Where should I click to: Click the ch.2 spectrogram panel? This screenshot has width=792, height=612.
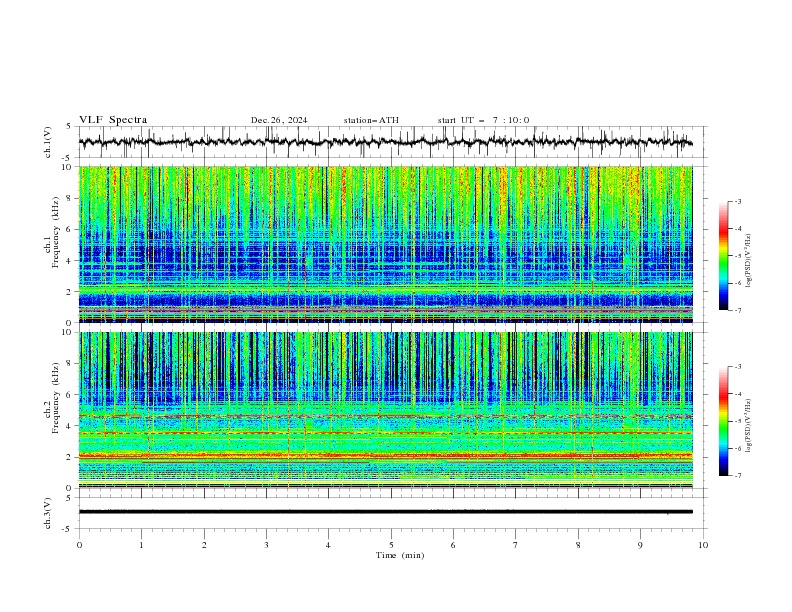tap(385, 410)
